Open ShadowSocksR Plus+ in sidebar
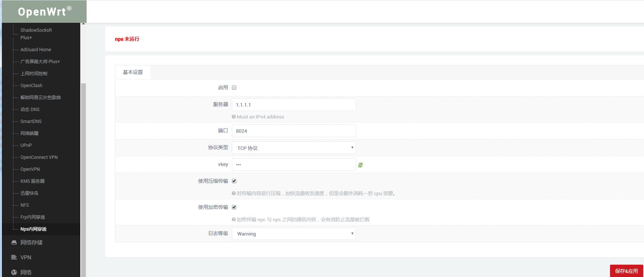644x277 pixels. (36, 34)
